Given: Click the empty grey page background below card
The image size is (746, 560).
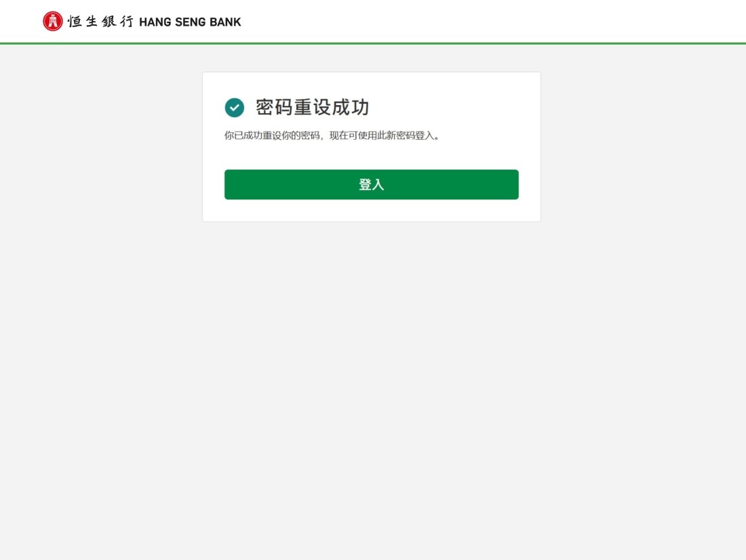Looking at the screenshot, I should [372, 380].
